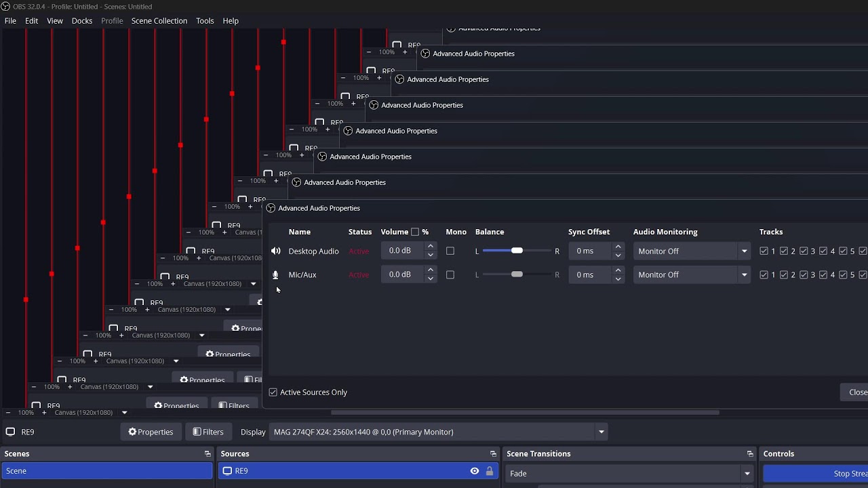The image size is (868, 488).
Task: Click the Stop Streaming button
Action: [816, 474]
